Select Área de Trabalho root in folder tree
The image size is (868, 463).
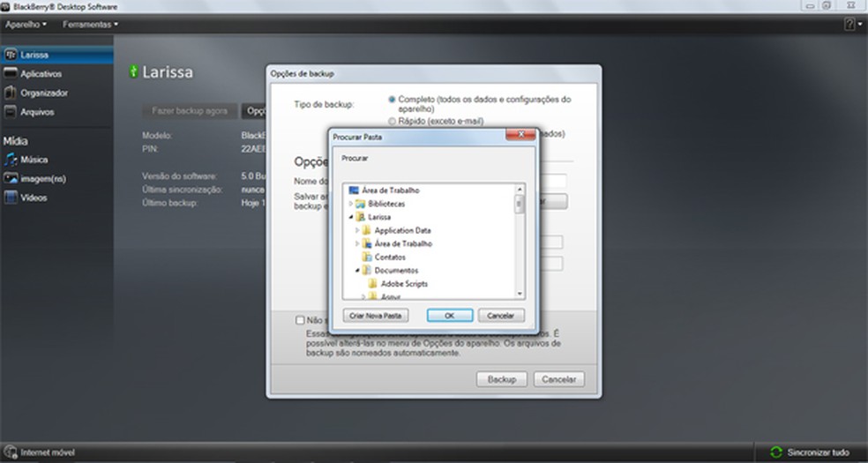click(x=390, y=190)
